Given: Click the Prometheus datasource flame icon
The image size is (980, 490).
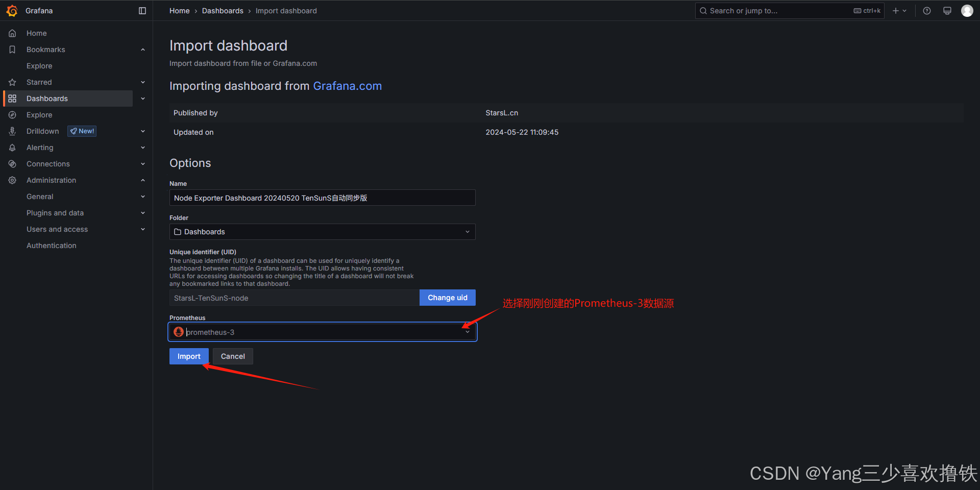Looking at the screenshot, I should pos(179,332).
